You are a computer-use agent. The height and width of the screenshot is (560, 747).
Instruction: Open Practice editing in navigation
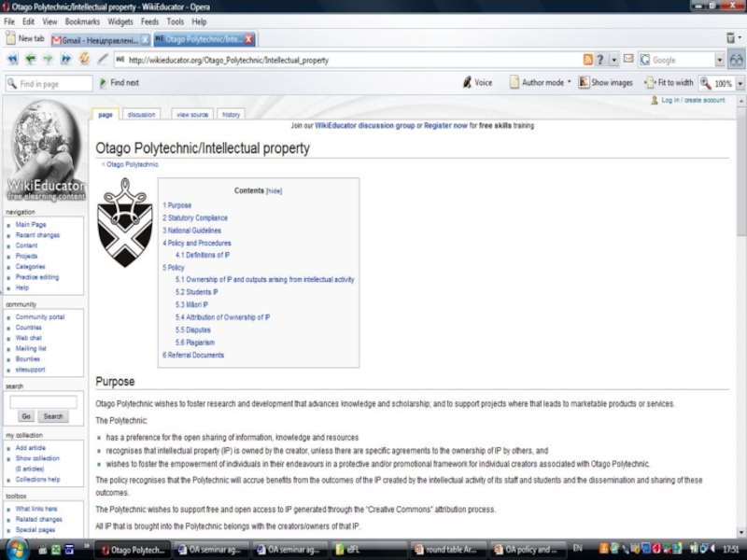click(x=37, y=276)
